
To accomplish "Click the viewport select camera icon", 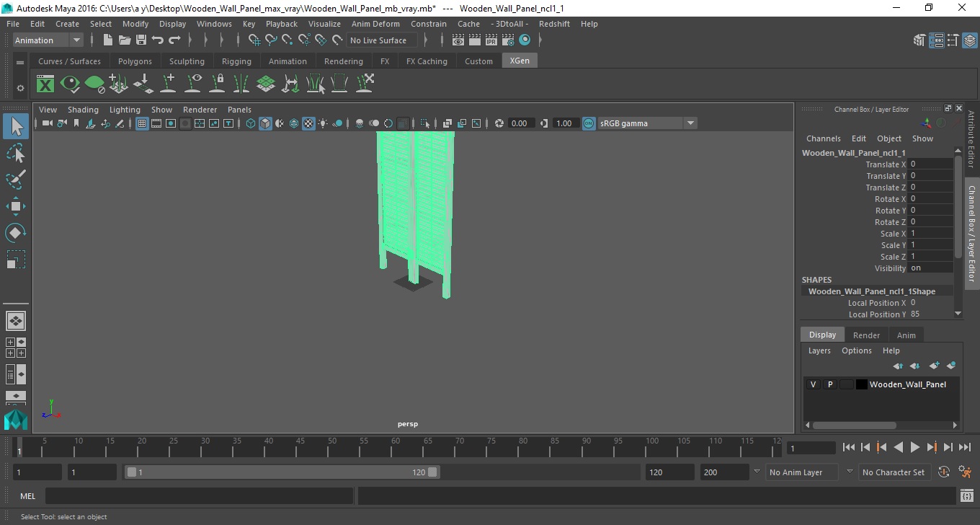I will coord(48,123).
